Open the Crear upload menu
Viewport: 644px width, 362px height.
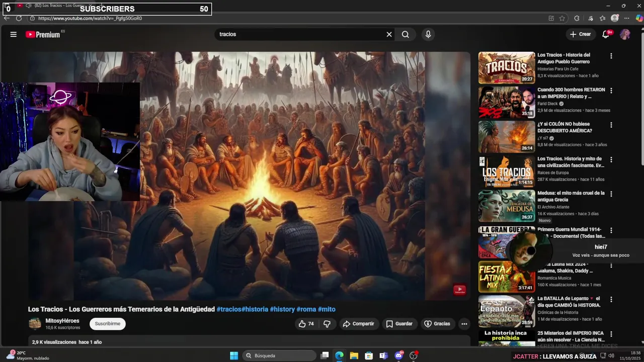click(580, 34)
